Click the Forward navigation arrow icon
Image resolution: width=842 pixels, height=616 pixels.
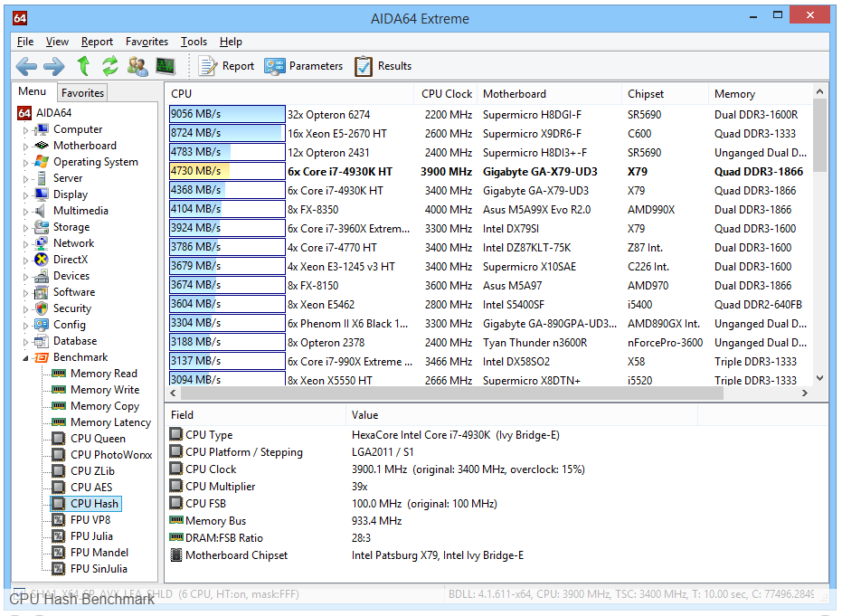54,66
